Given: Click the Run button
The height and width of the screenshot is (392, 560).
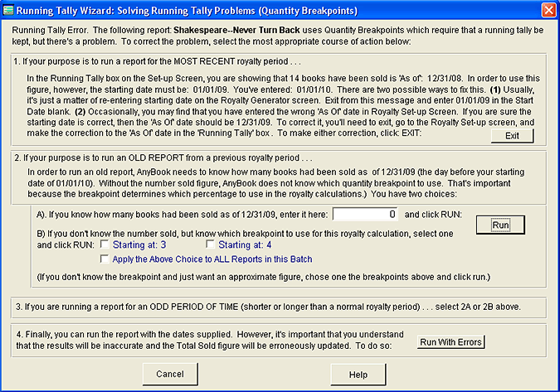Looking at the screenshot, I should pyautogui.click(x=500, y=225).
